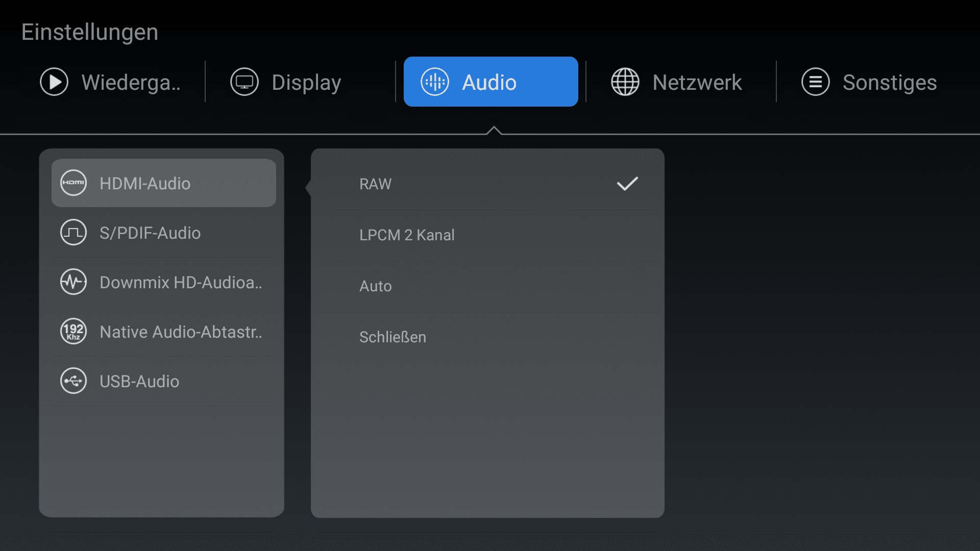Click the S/PDIF square-wave icon

click(73, 233)
